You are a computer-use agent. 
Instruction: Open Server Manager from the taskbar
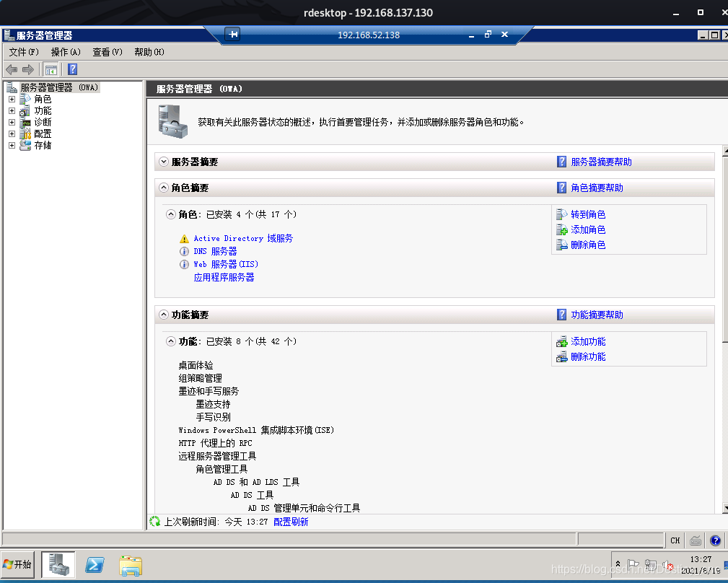pos(58,564)
